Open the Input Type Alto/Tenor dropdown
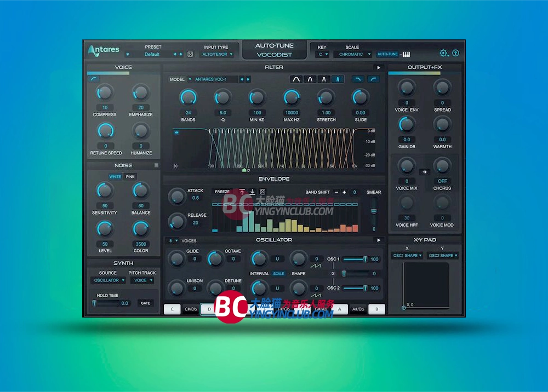This screenshot has height=392, width=548. pos(218,55)
